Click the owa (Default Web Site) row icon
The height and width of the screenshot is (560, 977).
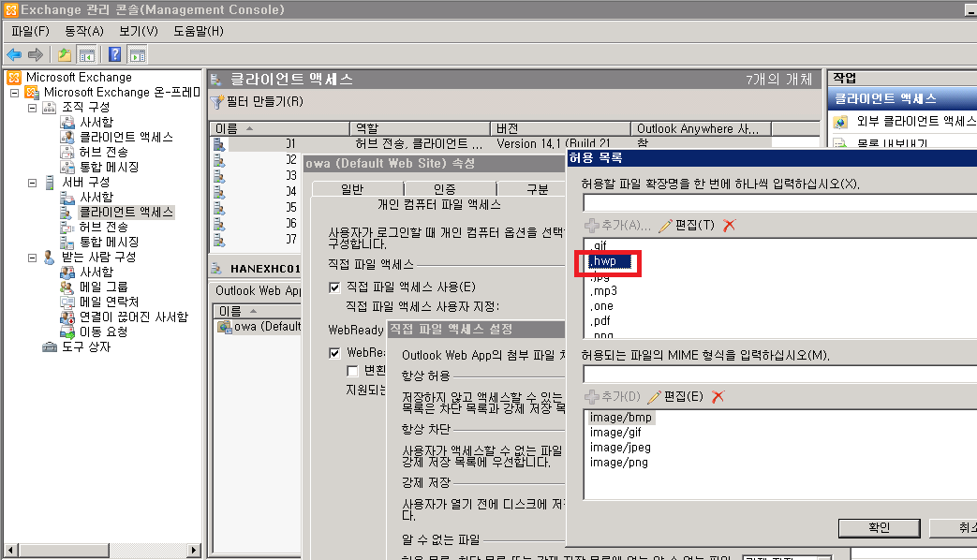tap(224, 327)
